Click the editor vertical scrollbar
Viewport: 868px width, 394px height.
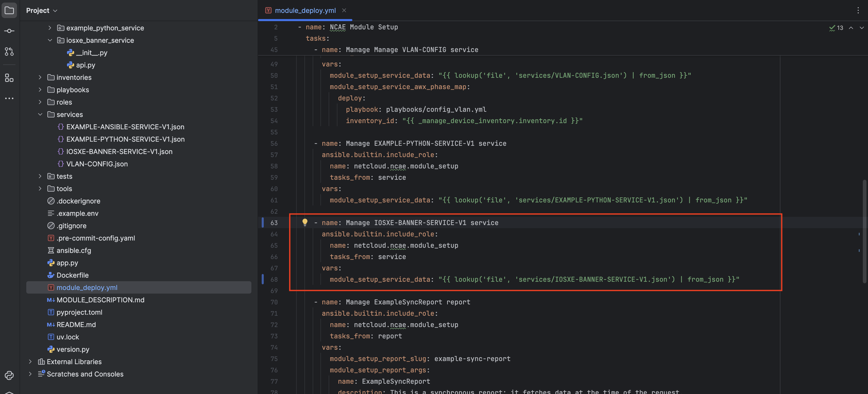tap(865, 232)
